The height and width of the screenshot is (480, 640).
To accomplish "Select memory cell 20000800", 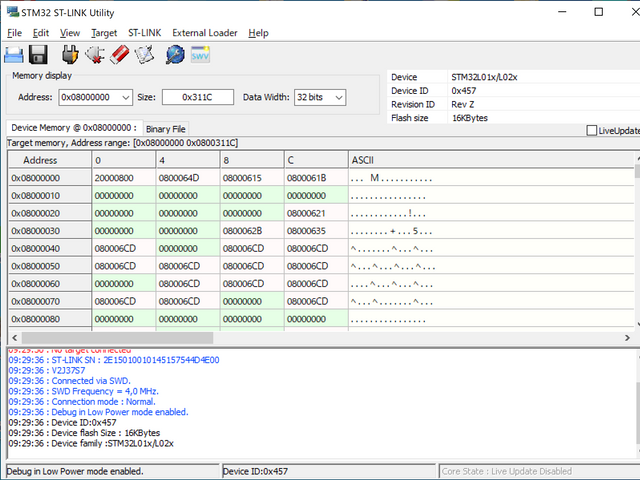I will point(124,178).
